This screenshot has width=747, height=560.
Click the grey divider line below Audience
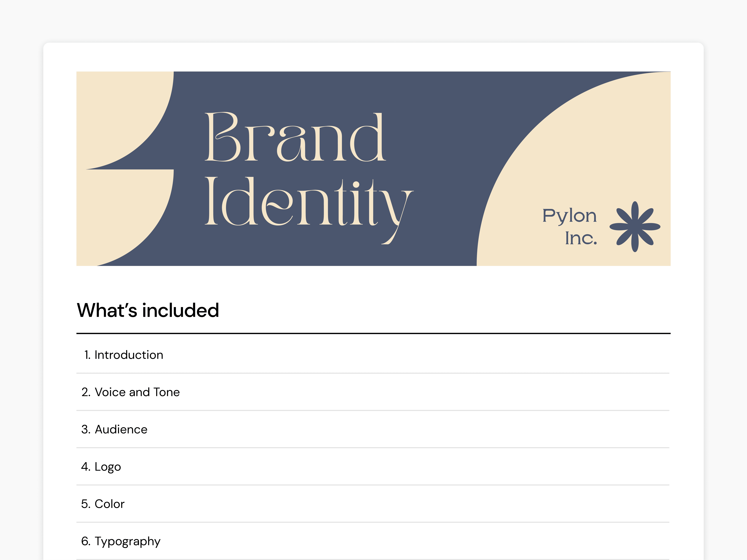coord(373,448)
